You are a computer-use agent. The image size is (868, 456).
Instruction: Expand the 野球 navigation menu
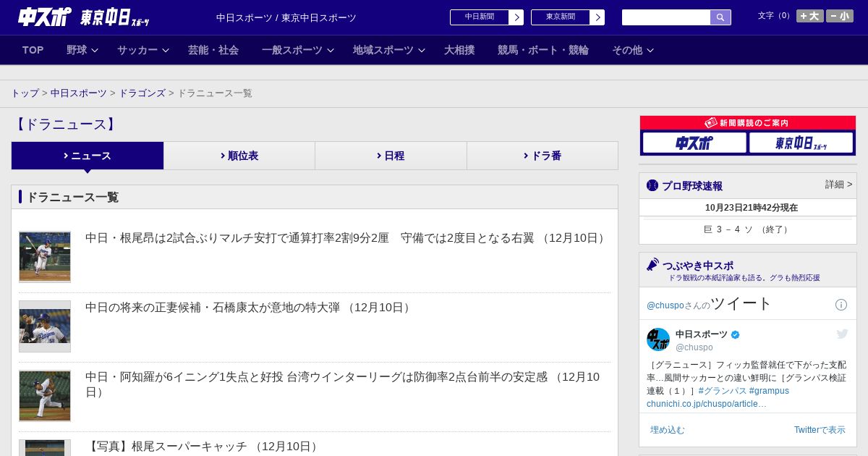pos(82,50)
